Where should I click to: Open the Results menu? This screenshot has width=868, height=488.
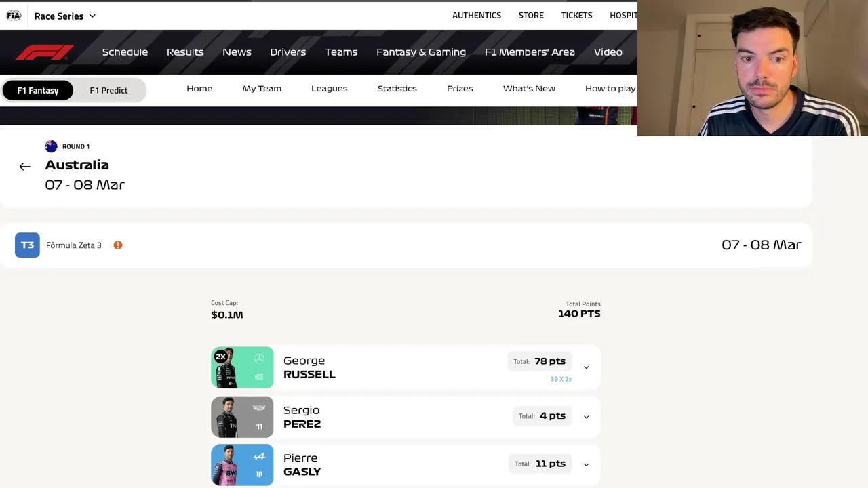click(185, 52)
